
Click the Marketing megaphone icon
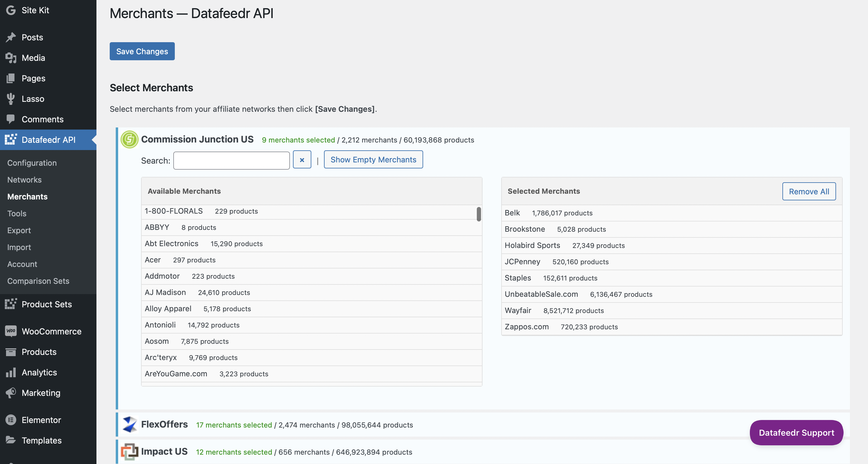pyautogui.click(x=11, y=393)
